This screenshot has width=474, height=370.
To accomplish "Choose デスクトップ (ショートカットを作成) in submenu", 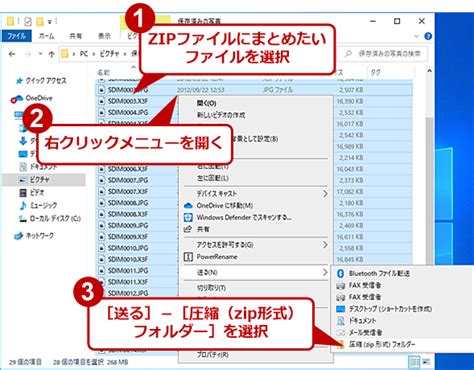I will (390, 309).
